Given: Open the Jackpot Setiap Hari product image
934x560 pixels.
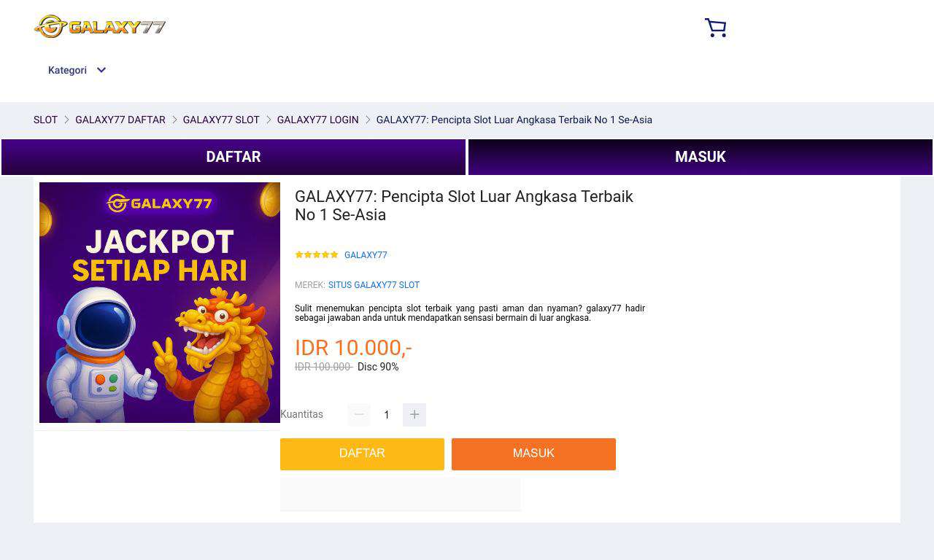Looking at the screenshot, I should pyautogui.click(x=160, y=303).
